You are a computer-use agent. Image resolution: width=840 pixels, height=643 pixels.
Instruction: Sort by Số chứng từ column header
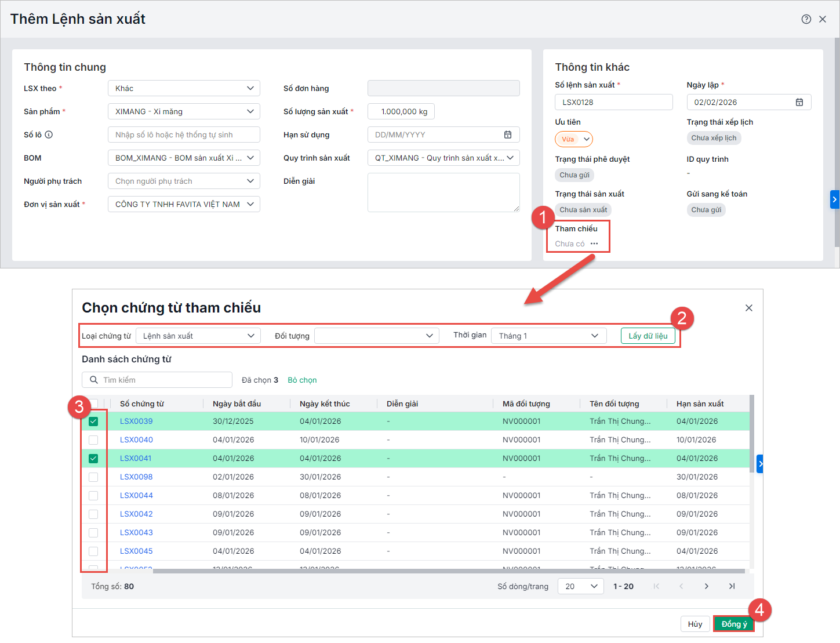[142, 404]
